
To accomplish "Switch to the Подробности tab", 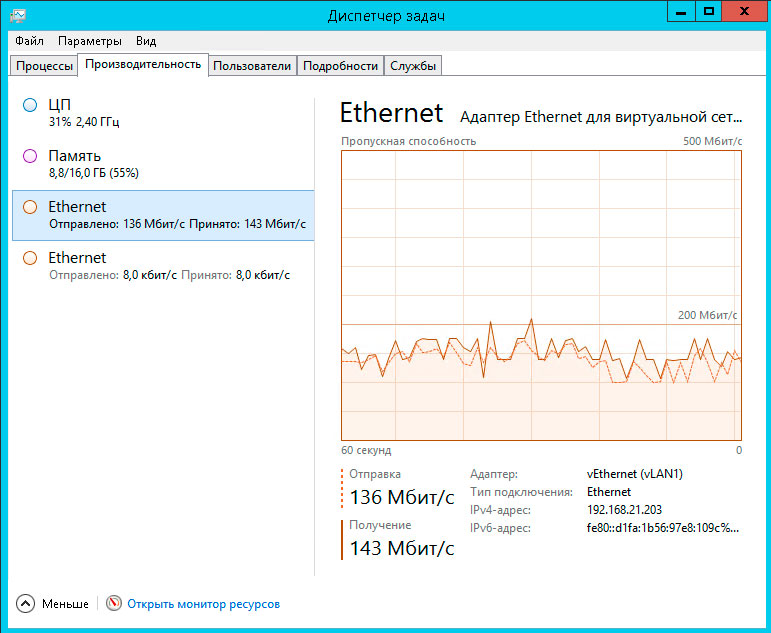I will coord(340,66).
